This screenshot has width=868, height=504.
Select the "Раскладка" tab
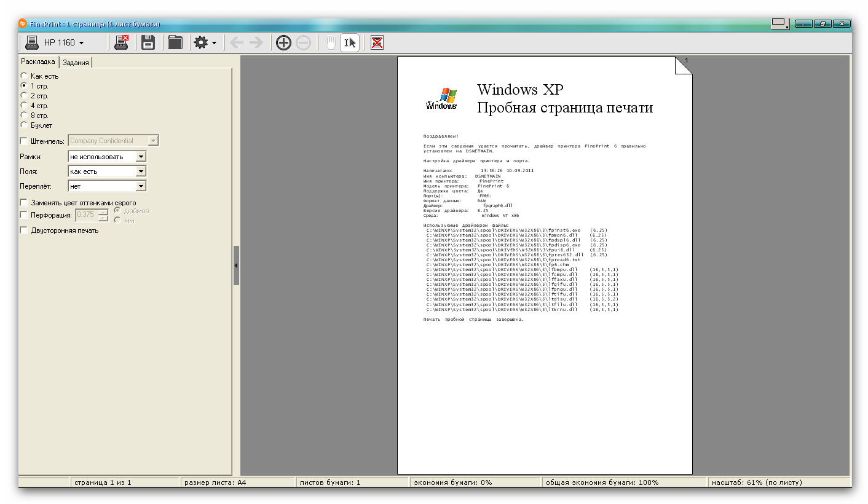tap(38, 61)
